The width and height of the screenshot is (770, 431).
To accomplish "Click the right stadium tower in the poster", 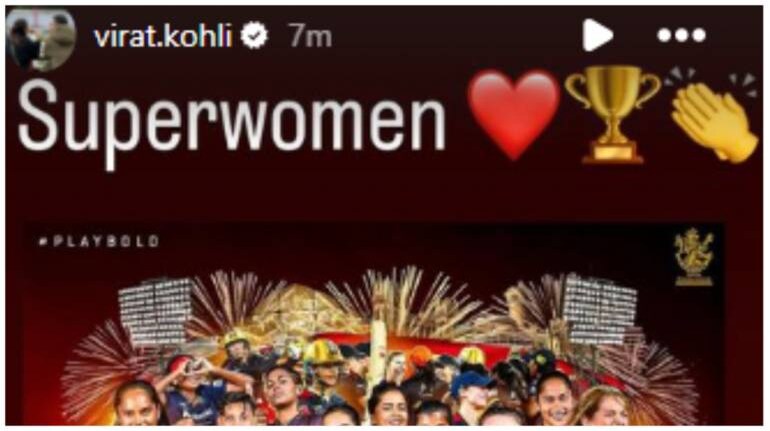I will coord(601,309).
